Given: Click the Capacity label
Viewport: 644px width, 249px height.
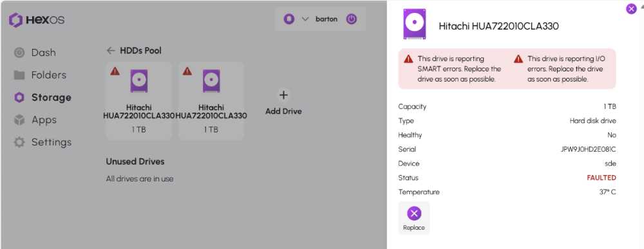Looking at the screenshot, I should [x=412, y=107].
